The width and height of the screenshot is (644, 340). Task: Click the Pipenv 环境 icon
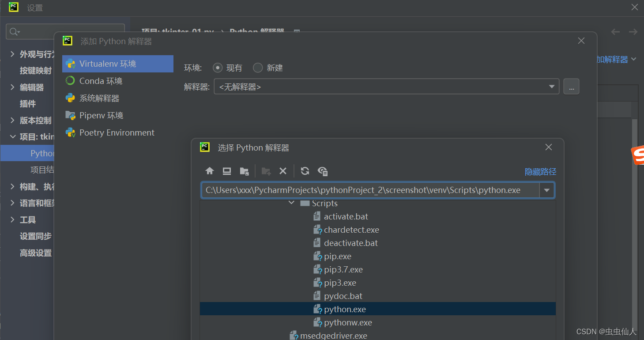[x=70, y=115]
